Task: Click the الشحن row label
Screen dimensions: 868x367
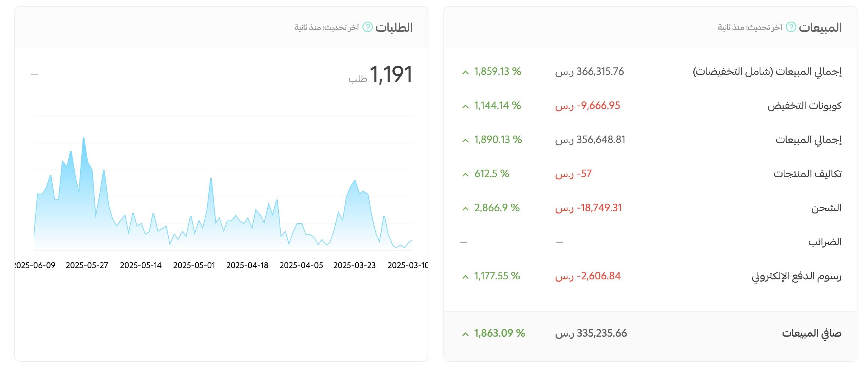Action: click(x=826, y=208)
